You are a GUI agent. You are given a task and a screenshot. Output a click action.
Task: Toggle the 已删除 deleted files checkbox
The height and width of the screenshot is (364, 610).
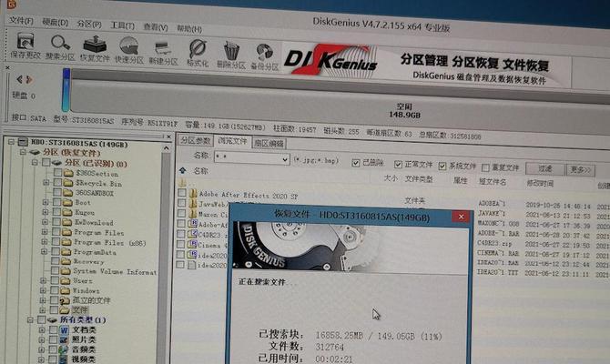356,163
